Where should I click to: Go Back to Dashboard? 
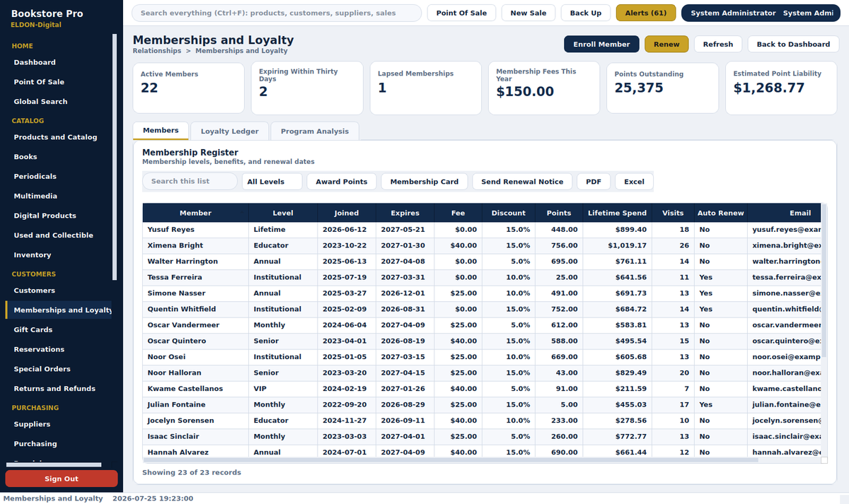click(x=793, y=44)
